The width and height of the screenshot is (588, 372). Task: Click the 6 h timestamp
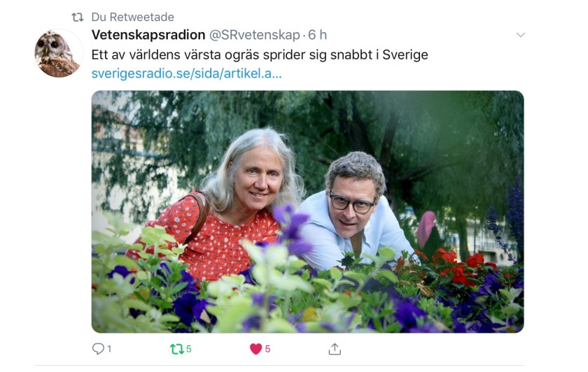click(x=318, y=35)
